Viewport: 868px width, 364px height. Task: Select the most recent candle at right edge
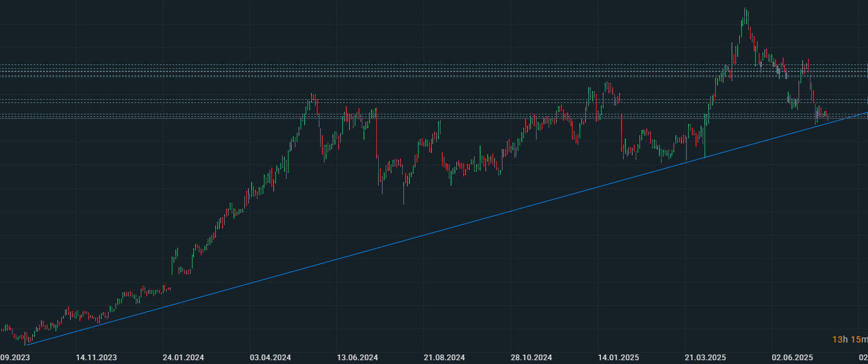click(828, 117)
